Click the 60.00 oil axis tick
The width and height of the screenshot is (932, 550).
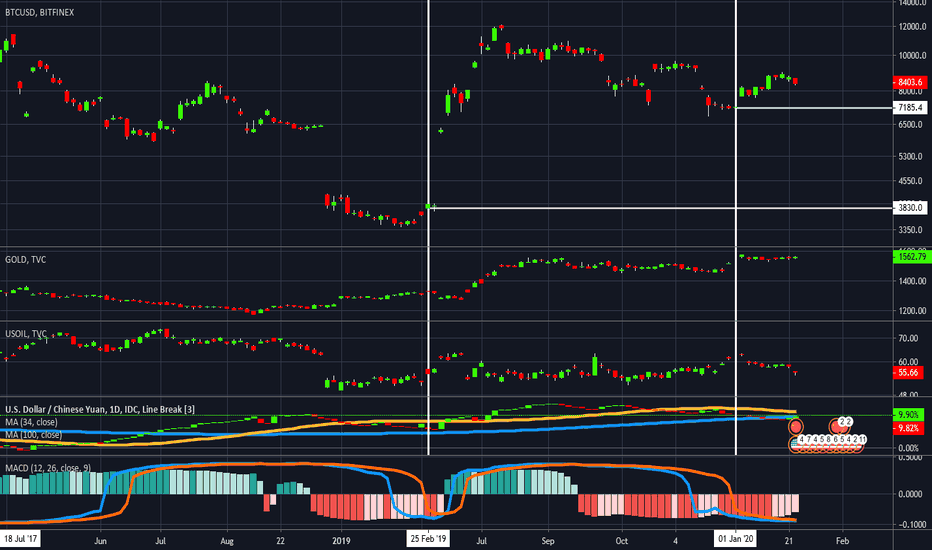[908, 362]
